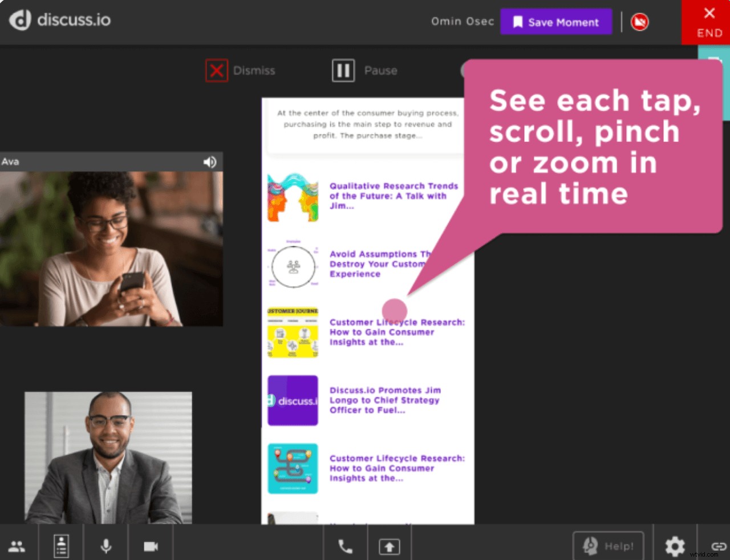Viewport: 730px width, 560px height.
Task: Click the Help! button
Action: click(608, 546)
